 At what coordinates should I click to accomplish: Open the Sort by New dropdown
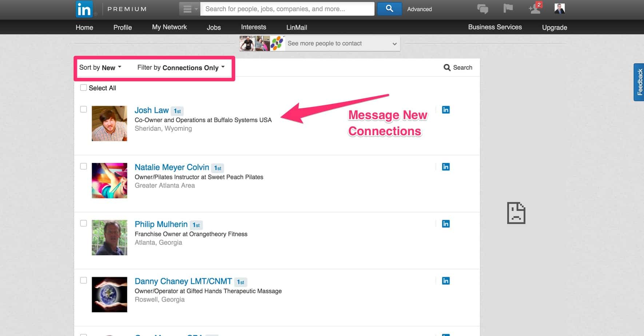100,68
